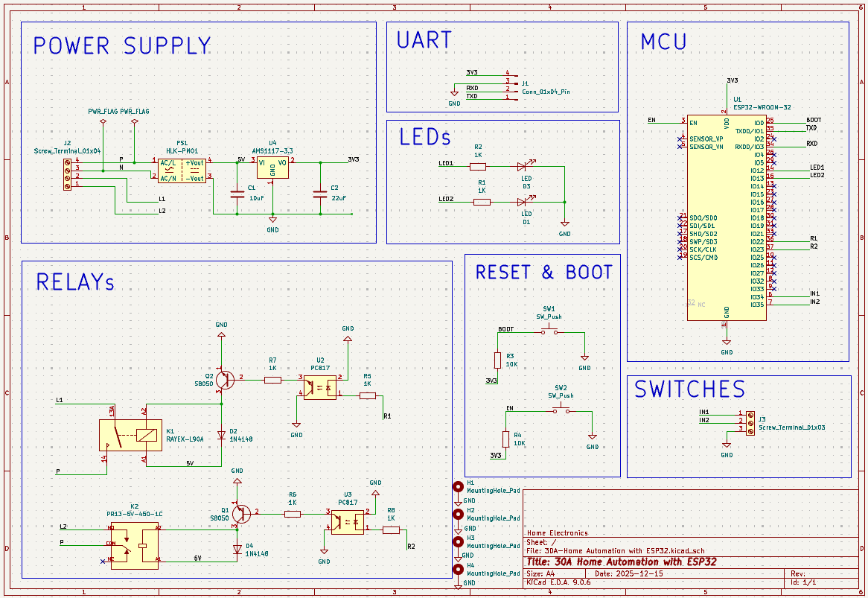Viewport: 868px width, 598px height.
Task: Click the D2 1N4148 flyback diode
Action: pyautogui.click(x=221, y=435)
